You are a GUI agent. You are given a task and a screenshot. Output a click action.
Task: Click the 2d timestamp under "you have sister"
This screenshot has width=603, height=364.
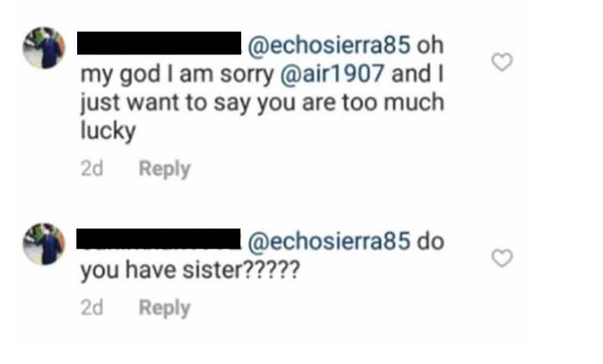(91, 308)
